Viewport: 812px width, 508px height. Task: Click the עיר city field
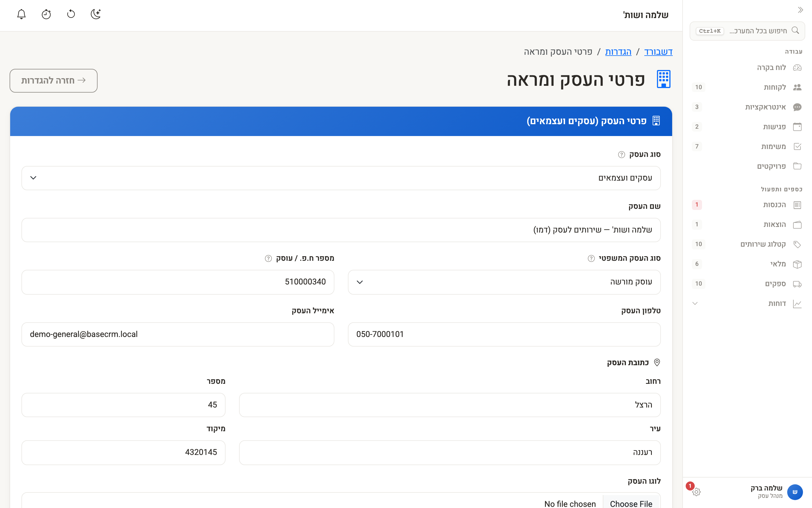[x=450, y=453]
